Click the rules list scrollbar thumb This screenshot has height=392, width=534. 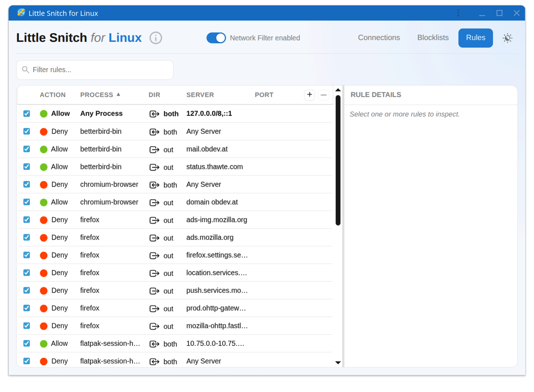338,160
